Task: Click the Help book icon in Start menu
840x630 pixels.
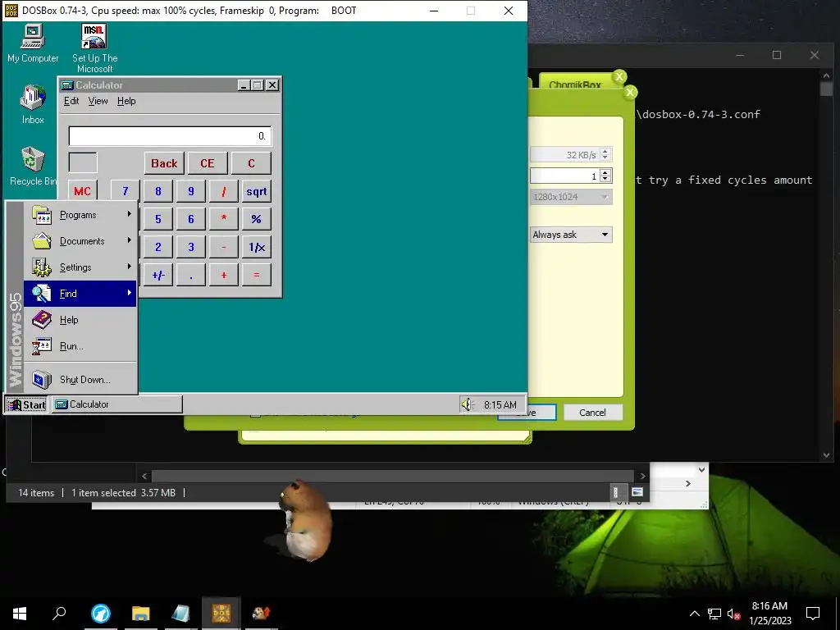Action: (x=41, y=320)
